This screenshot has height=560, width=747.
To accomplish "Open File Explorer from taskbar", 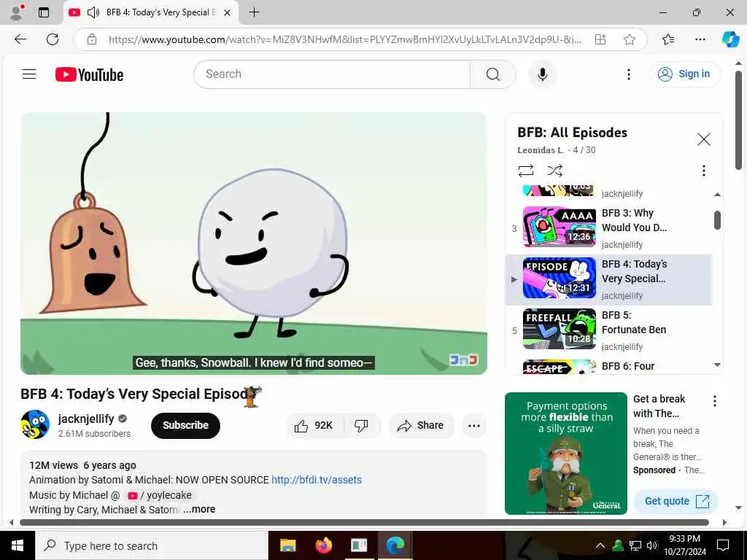I will pos(287,545).
